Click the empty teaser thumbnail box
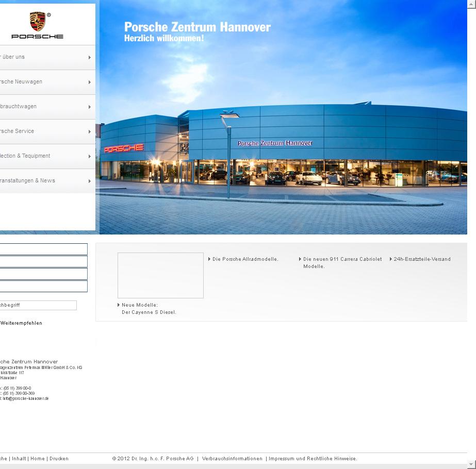This screenshot has height=469, width=476. (160, 275)
